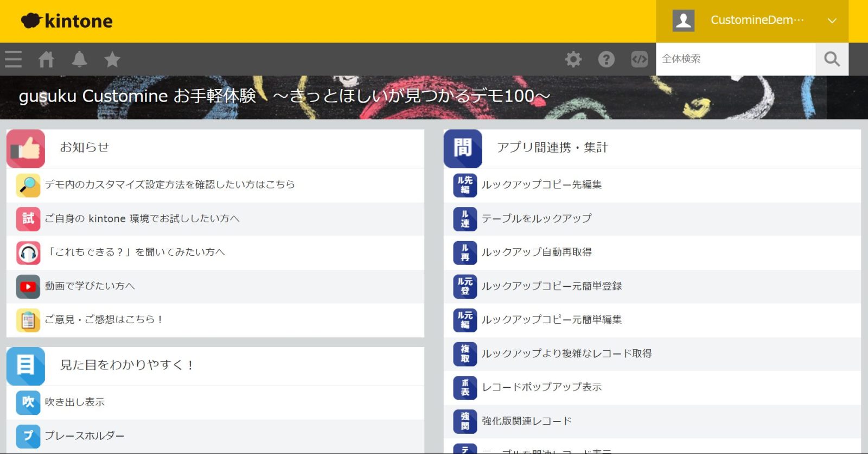Open ルックアップより複雑なレコード取得 app
Viewport: 868px width, 454px height.
pos(567,353)
